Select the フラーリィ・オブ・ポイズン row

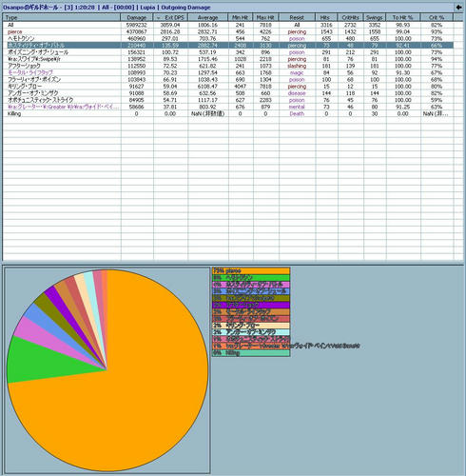pyautogui.click(x=228, y=79)
